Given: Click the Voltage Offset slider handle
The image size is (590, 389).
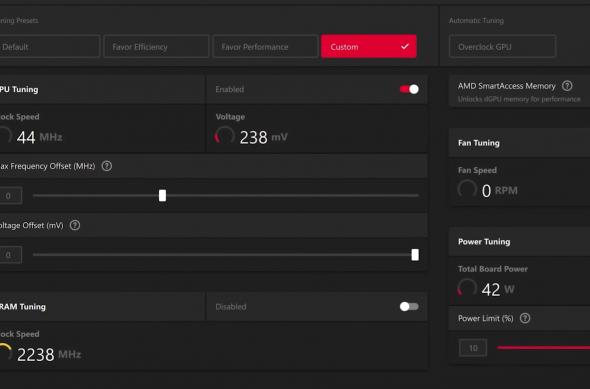Looking at the screenshot, I should (x=415, y=255).
